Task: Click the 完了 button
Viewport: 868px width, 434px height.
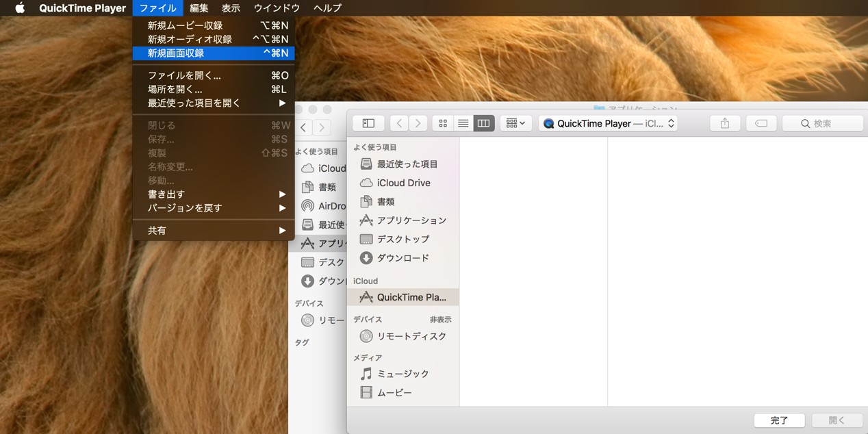Action: tap(779, 420)
